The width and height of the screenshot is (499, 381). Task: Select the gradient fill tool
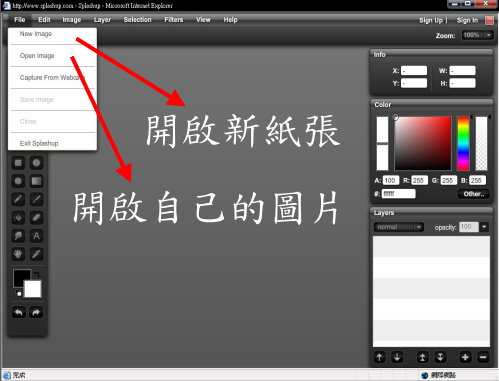tap(36, 181)
